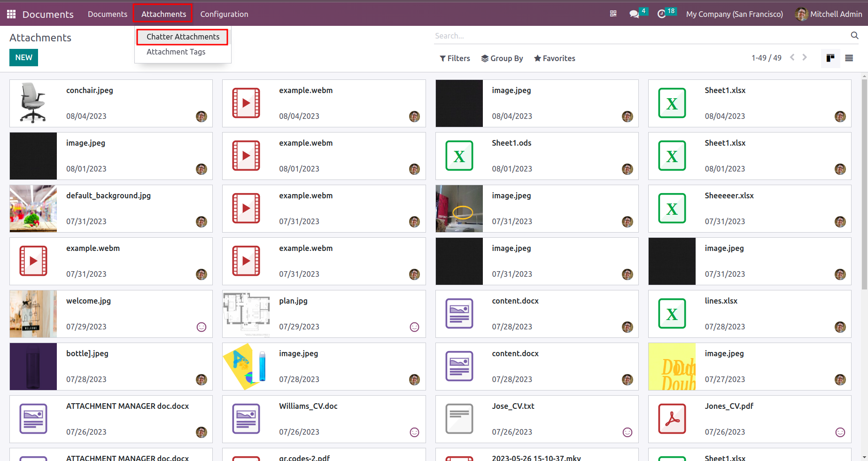
Task: Open the discuss messages icon
Action: pyautogui.click(x=634, y=14)
